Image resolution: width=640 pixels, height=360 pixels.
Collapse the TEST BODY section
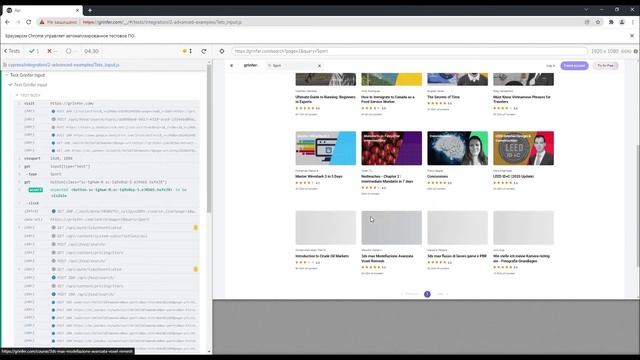tap(30, 95)
